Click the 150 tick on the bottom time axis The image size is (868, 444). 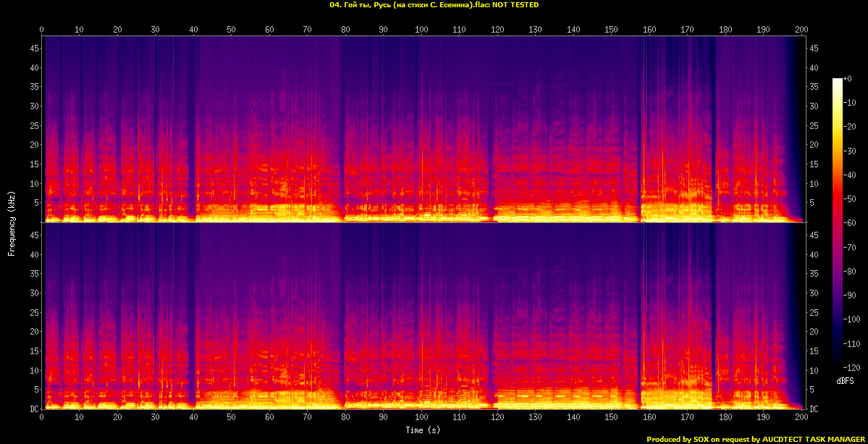coord(612,417)
